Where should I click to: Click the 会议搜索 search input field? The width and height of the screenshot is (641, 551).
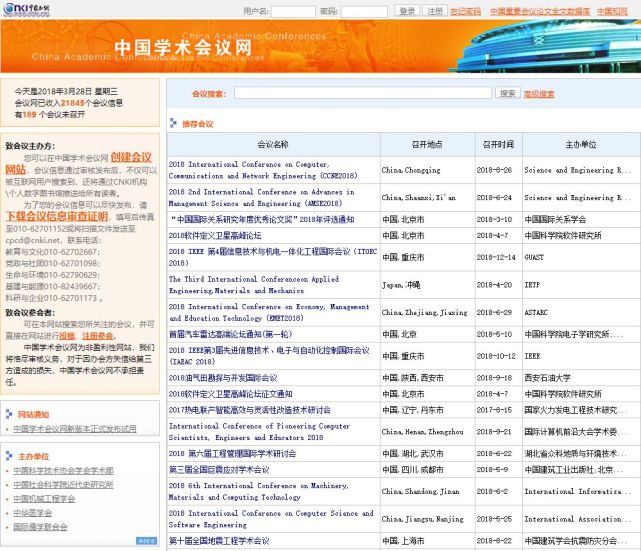pos(363,93)
